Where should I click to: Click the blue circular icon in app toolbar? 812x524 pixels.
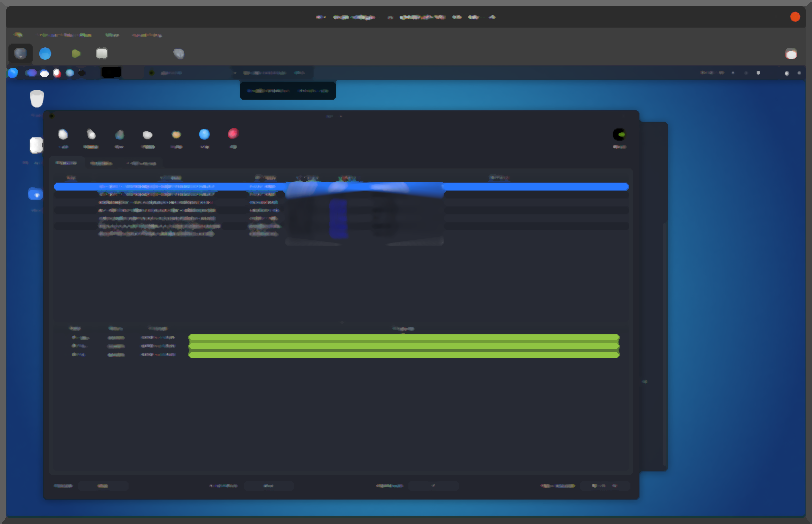204,134
